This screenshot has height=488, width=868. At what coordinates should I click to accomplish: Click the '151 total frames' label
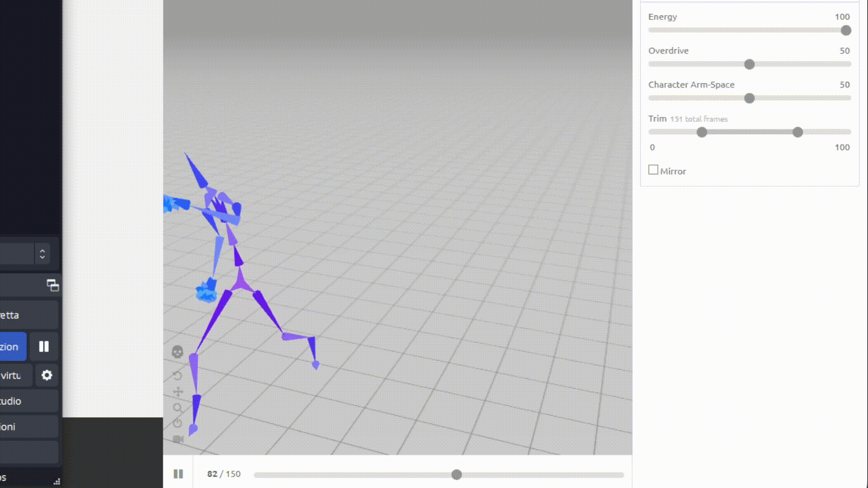(x=699, y=119)
